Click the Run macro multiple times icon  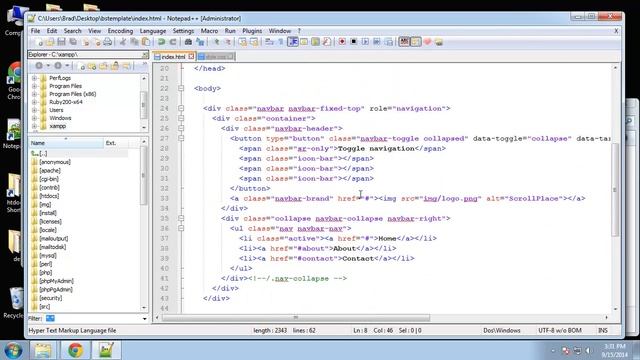(x=377, y=42)
